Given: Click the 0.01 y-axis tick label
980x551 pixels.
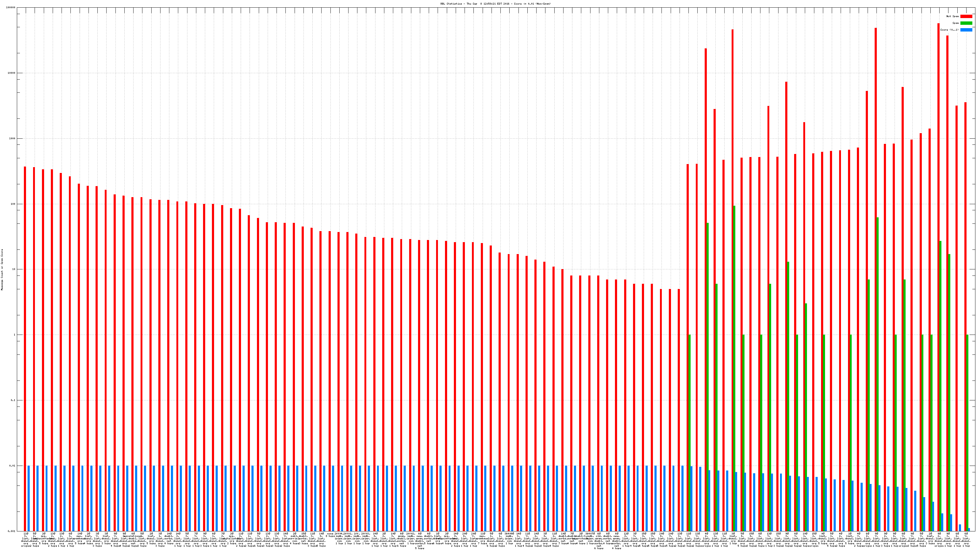Looking at the screenshot, I should (x=13, y=466).
